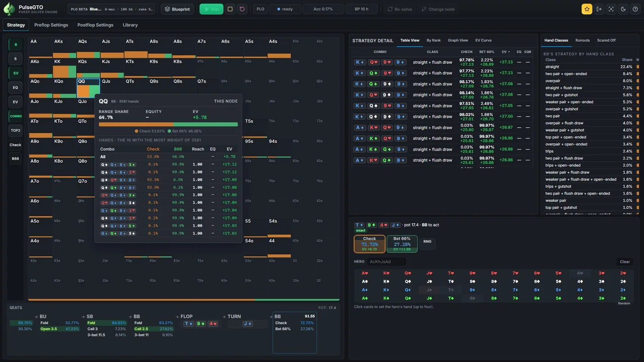The height and width of the screenshot is (362, 644).
Task: Click the fullscreen focus icon in top bar
Action: click(x=611, y=9)
